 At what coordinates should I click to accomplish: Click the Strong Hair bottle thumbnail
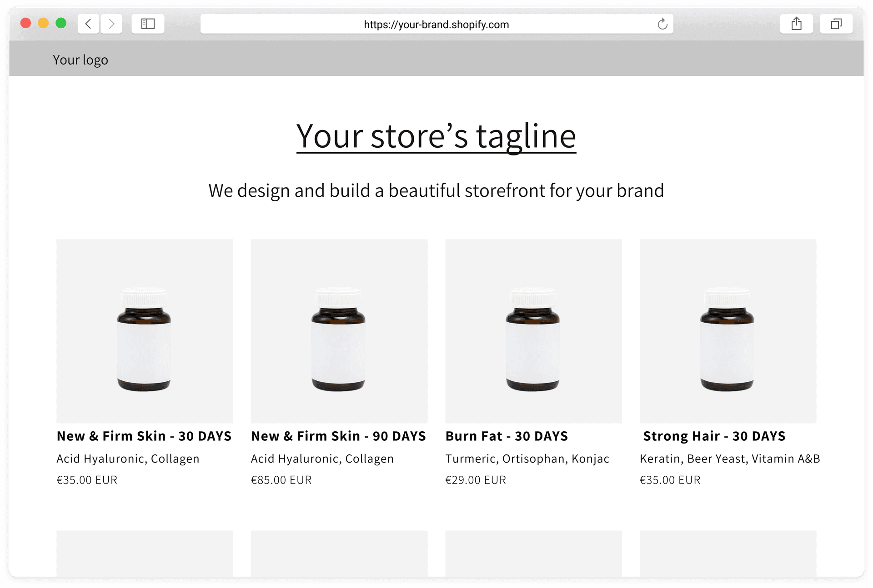727,330
